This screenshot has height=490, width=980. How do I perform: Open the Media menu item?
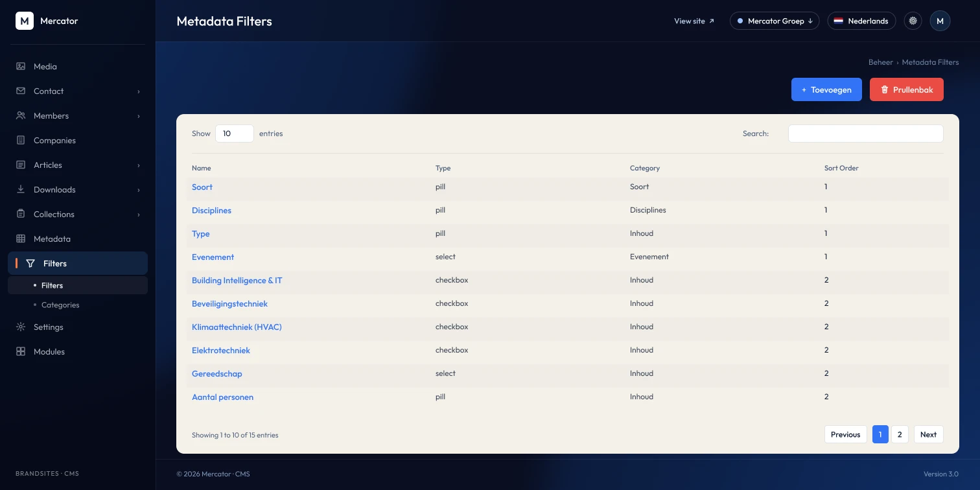coord(78,66)
